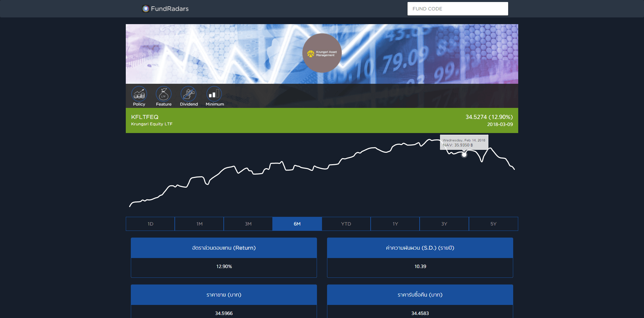The image size is (644, 318).
Task: Switch chart to YTD range
Action: click(x=346, y=224)
